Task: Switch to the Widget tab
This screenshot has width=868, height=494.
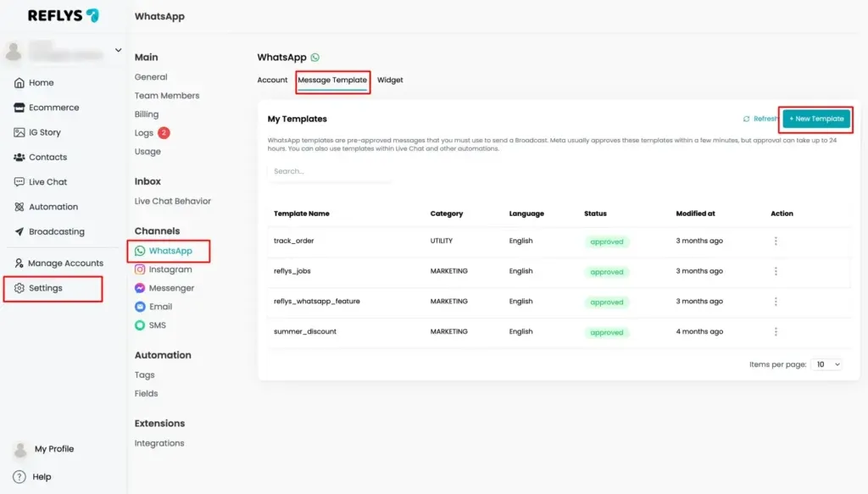Action: point(390,80)
